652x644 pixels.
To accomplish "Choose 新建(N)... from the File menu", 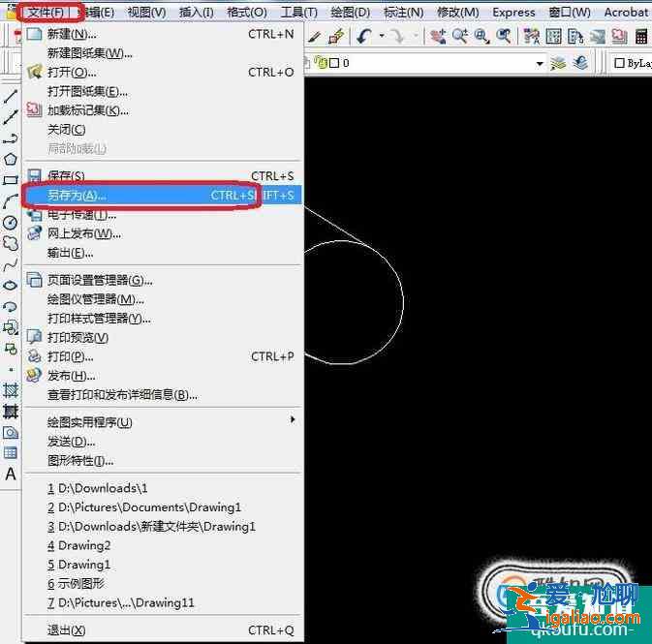I will (163, 34).
